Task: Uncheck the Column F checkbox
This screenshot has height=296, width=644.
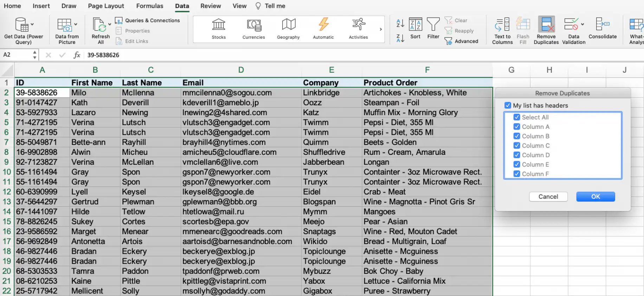Action: click(517, 174)
